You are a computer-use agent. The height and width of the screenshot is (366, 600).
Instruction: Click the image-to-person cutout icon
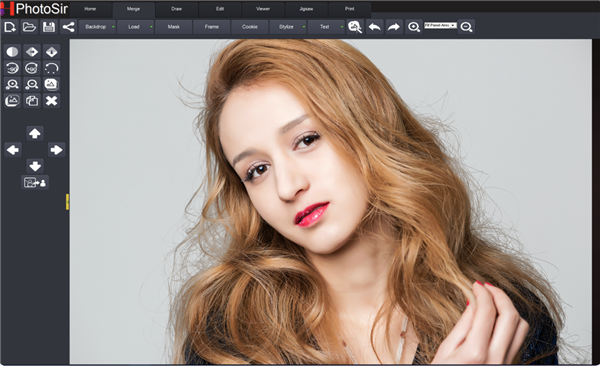pyautogui.click(x=35, y=183)
